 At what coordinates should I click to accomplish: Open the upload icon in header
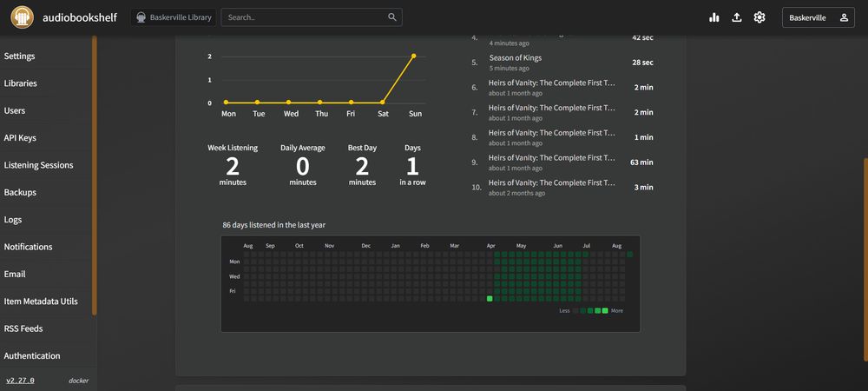736,17
